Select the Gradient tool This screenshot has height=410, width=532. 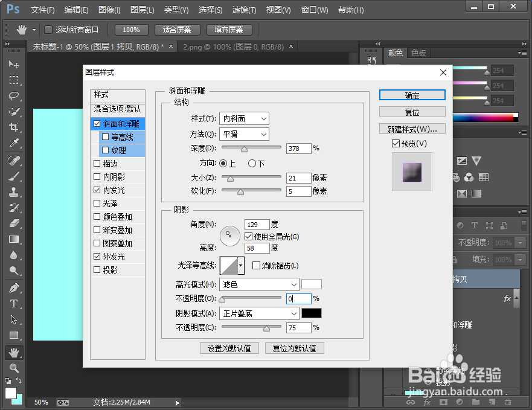coord(14,239)
